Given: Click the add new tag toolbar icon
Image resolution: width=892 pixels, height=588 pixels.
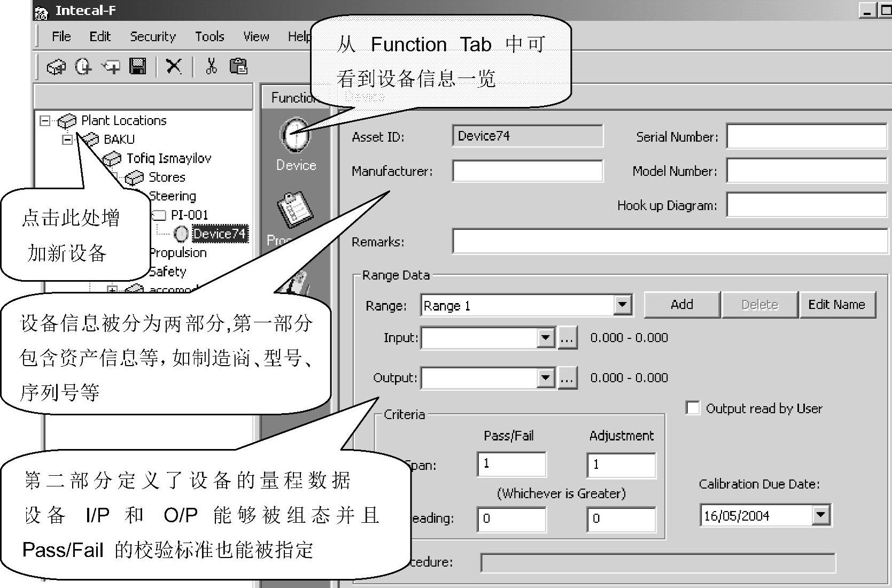Looking at the screenshot, I should click(111, 67).
